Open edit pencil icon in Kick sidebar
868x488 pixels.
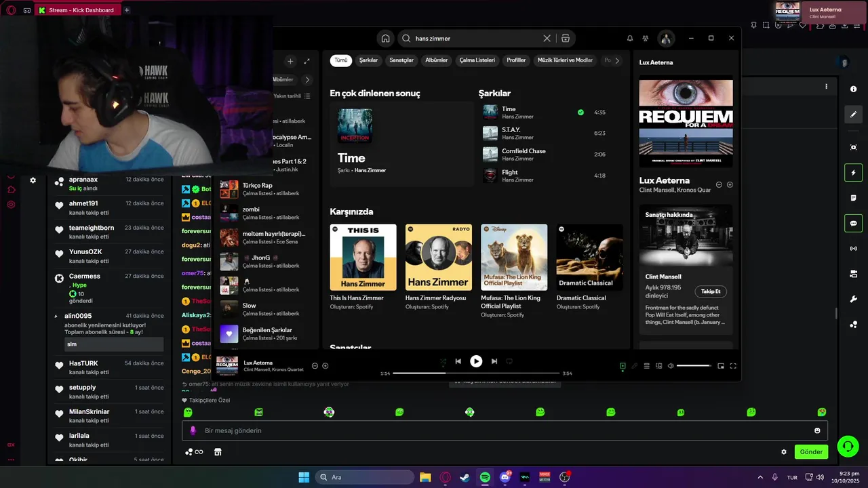pyautogui.click(x=853, y=115)
